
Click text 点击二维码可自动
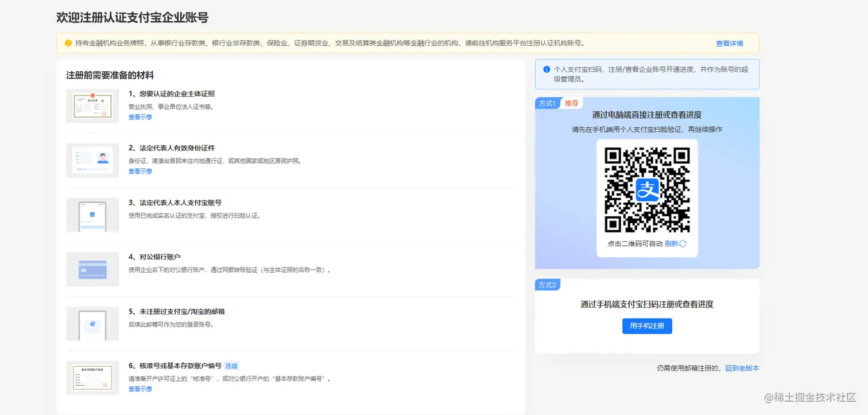click(x=635, y=244)
